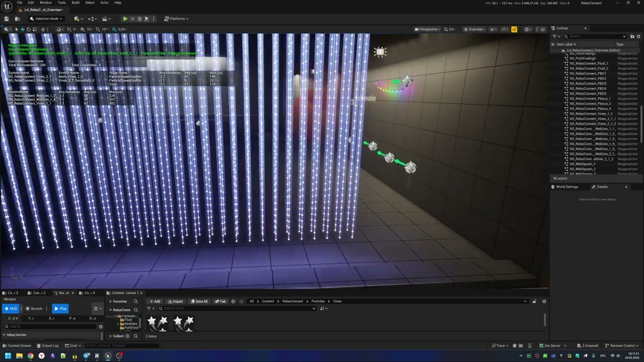Click the green Play in Editor button

(x=125, y=19)
